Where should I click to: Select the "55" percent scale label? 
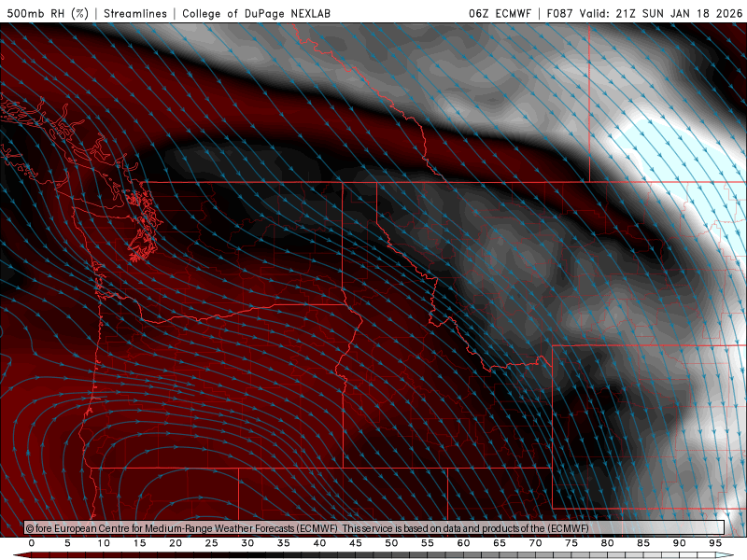[428, 543]
